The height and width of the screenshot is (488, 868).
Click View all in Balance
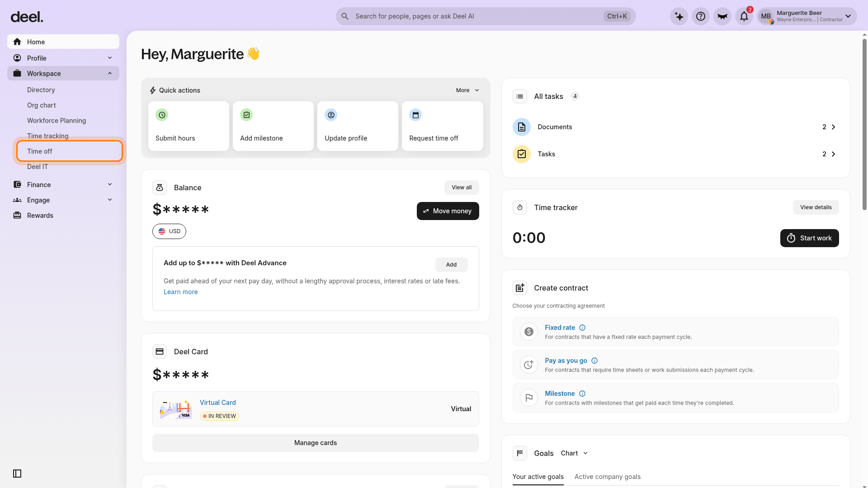(x=462, y=188)
